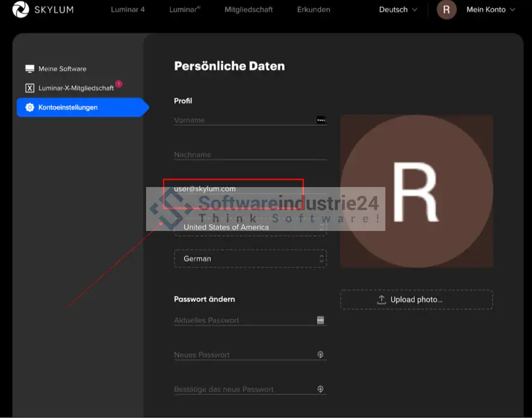Open the Erkunden navigation item
532x418 pixels.
pos(313,10)
